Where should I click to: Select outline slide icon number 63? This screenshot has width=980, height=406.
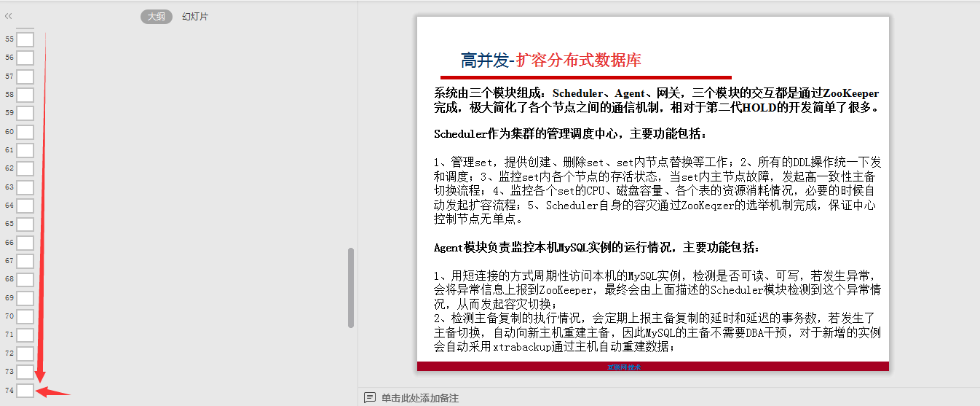[25, 187]
